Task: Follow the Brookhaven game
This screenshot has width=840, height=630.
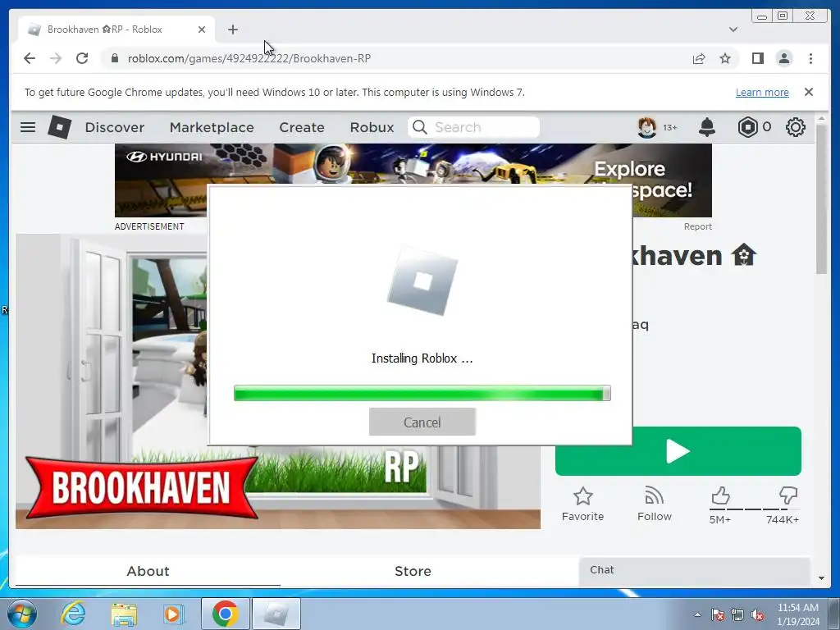Action: (x=654, y=504)
